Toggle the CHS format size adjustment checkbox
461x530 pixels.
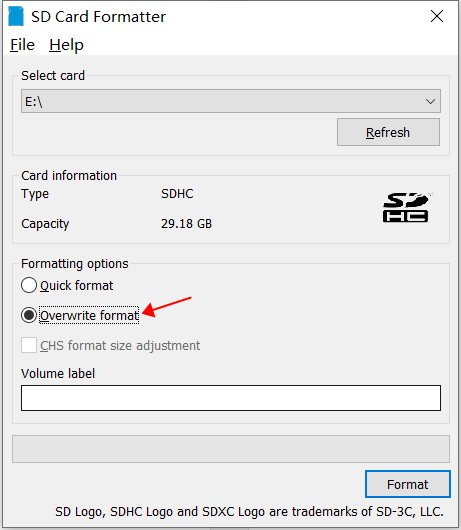29,345
